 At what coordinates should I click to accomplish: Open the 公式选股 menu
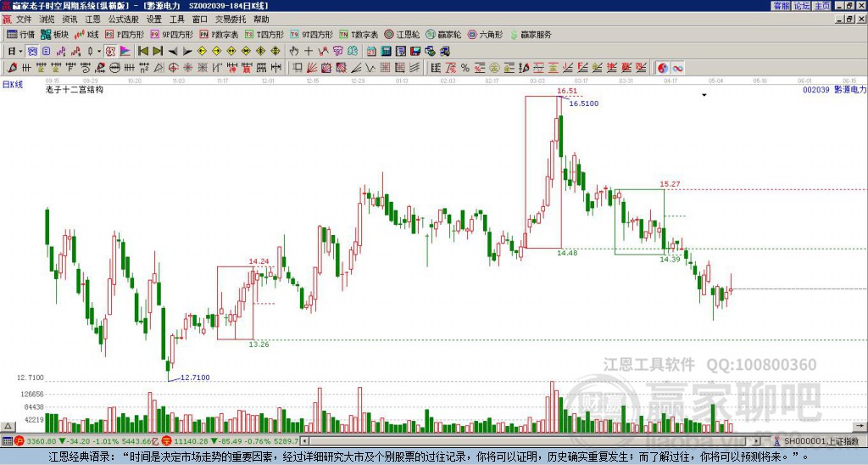tap(123, 20)
